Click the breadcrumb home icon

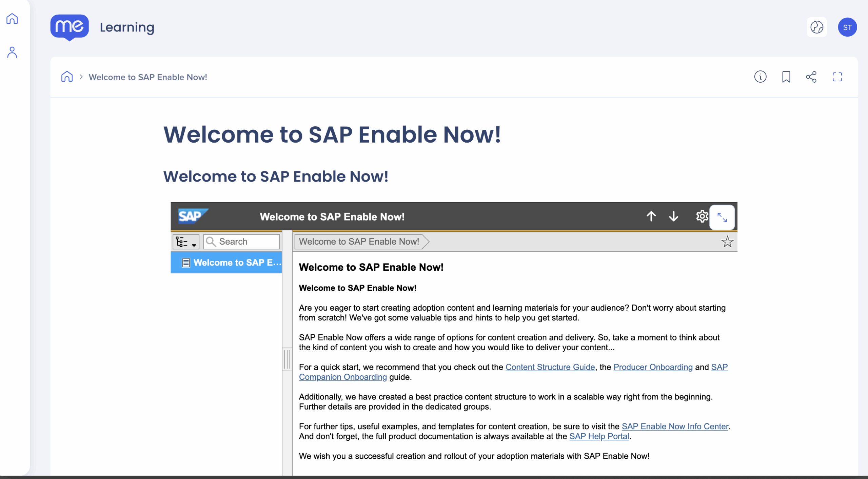(67, 77)
